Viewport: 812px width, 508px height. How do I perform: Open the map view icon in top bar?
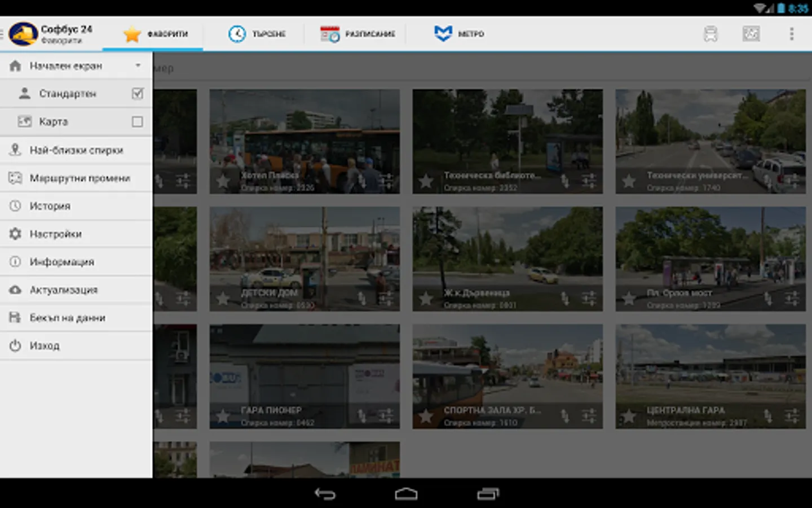click(x=751, y=34)
